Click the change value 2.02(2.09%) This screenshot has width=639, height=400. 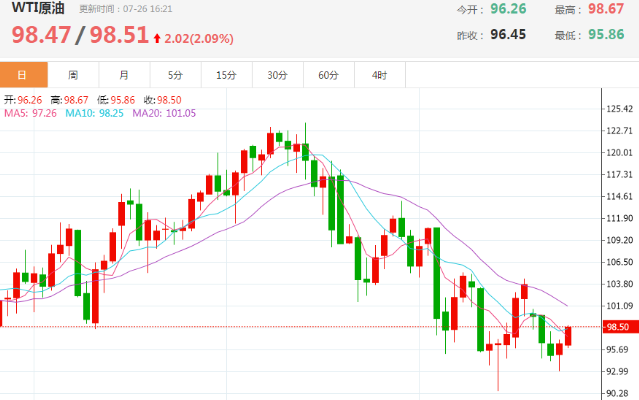pyautogui.click(x=199, y=39)
